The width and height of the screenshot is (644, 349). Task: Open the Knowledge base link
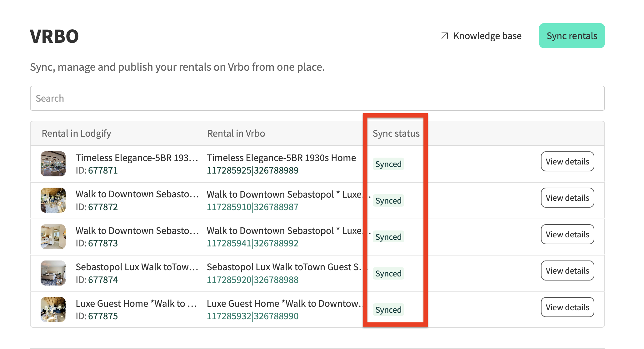coord(487,36)
